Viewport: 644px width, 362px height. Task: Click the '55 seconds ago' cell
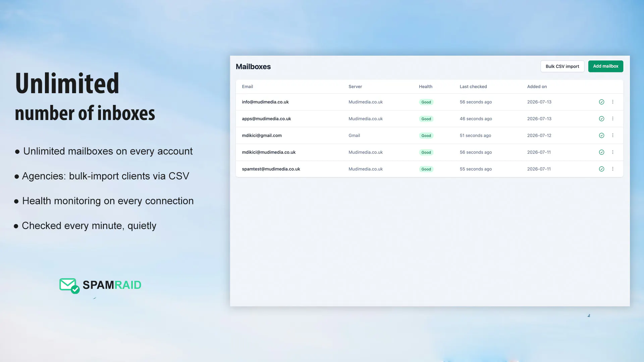pyautogui.click(x=476, y=169)
